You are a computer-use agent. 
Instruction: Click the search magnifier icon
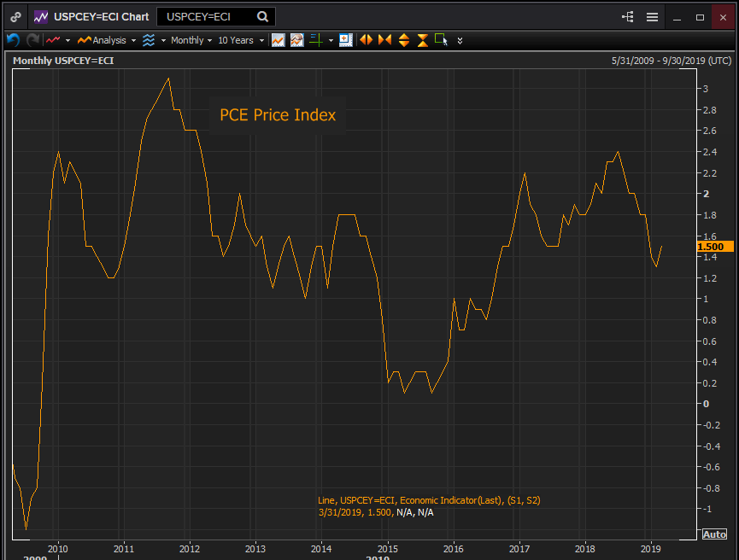pyautogui.click(x=262, y=17)
